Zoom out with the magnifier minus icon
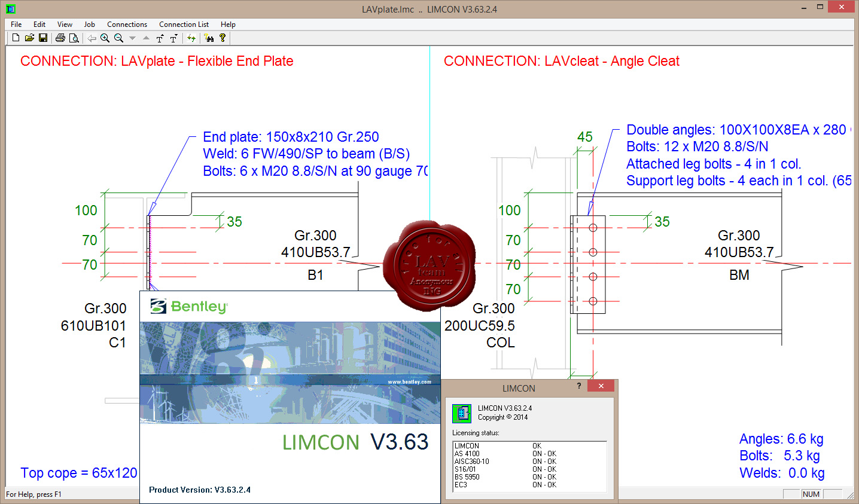The height and width of the screenshot is (504, 859). 118,38
